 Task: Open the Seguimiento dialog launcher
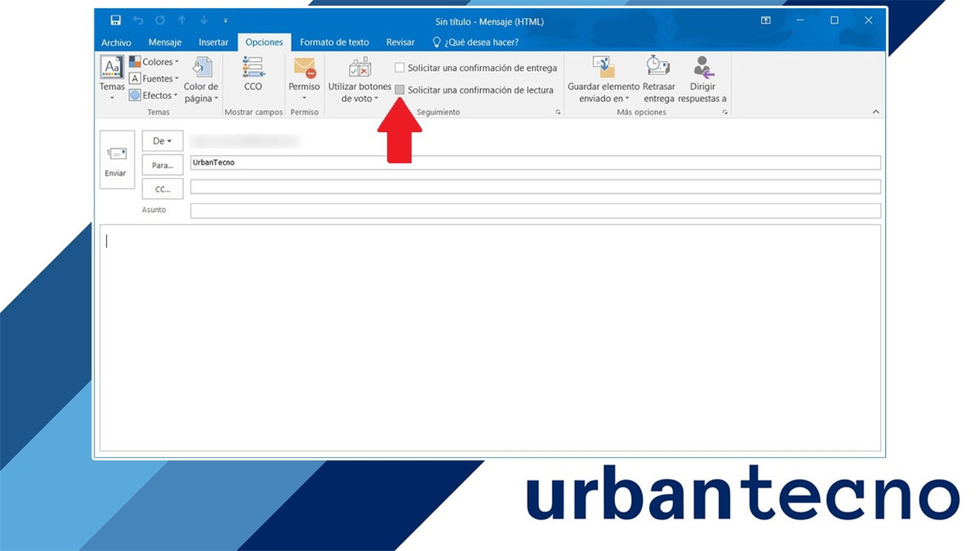[558, 112]
